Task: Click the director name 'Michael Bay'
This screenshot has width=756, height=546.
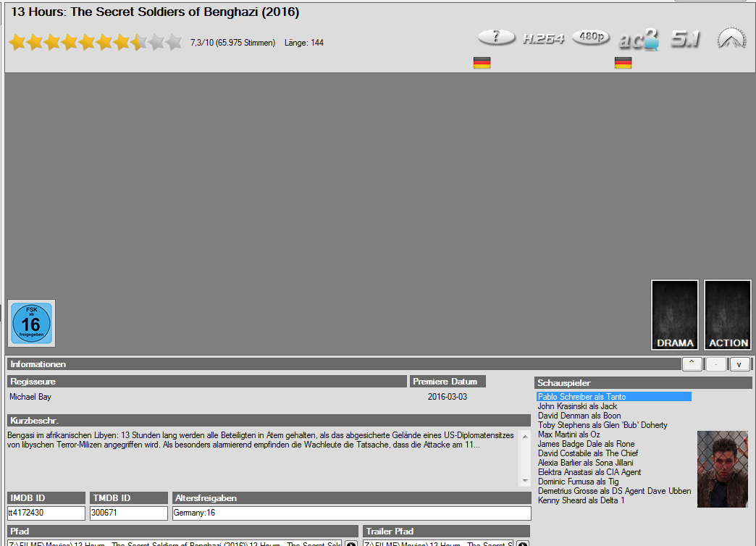Action: coord(30,397)
